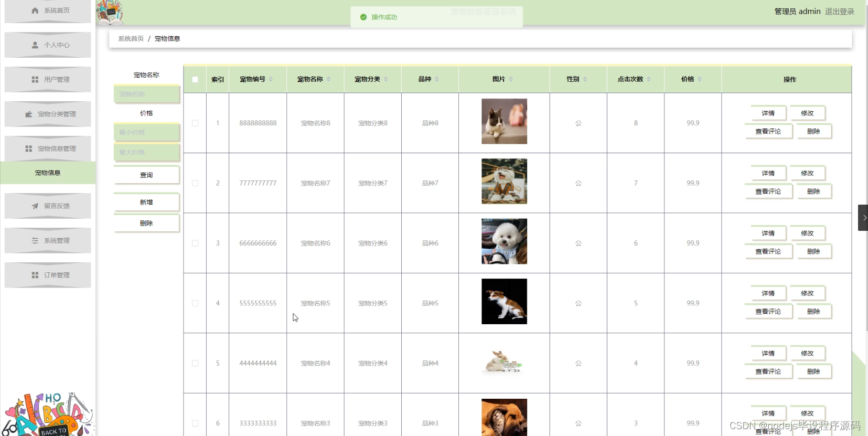Sort table by 宠物名称 column arrows
This screenshot has height=436, width=868.
[328, 79]
